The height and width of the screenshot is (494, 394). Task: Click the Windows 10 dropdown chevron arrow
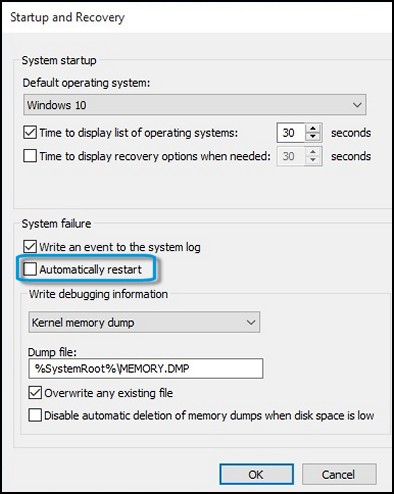pyautogui.click(x=357, y=105)
